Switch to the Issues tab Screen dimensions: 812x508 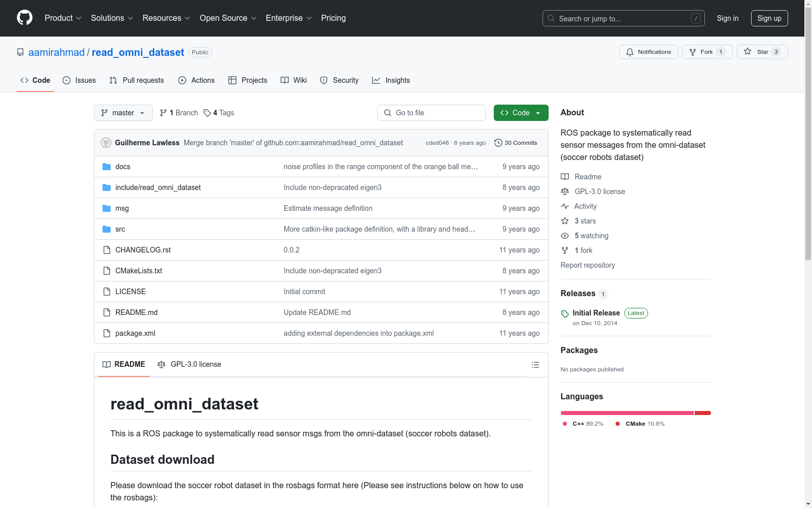point(79,80)
